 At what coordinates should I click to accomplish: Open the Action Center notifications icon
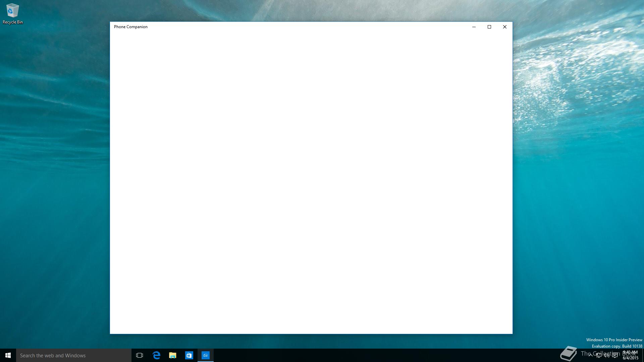[x=615, y=355]
